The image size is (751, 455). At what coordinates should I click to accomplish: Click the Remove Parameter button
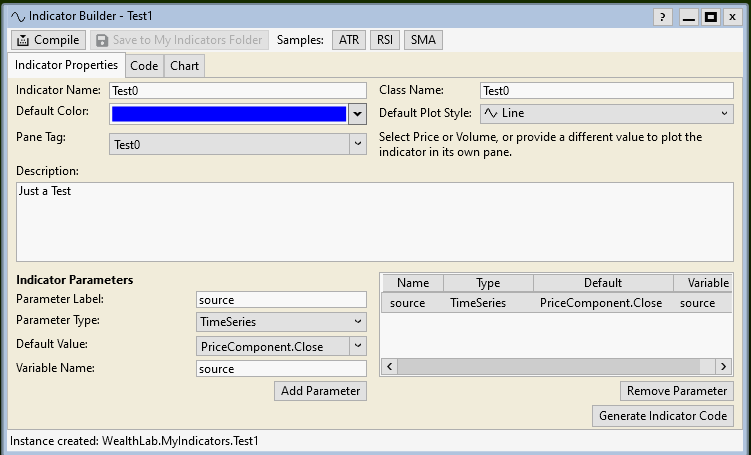click(x=676, y=391)
